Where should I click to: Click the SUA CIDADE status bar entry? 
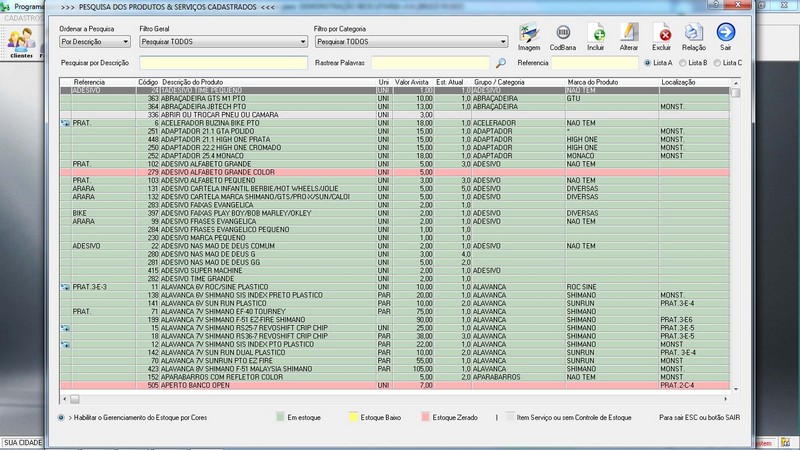point(23,443)
